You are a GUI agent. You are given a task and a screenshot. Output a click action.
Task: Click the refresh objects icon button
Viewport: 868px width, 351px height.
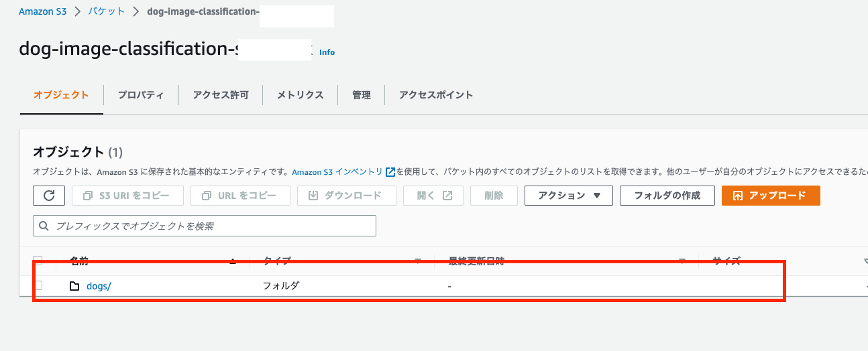coord(49,196)
